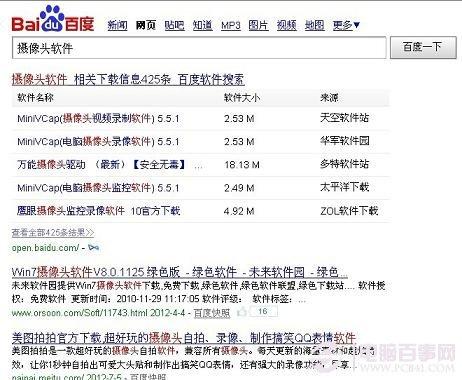Open MiniVCap(电脑摄像头监控软件) 5.5.1 link

pos(98,188)
